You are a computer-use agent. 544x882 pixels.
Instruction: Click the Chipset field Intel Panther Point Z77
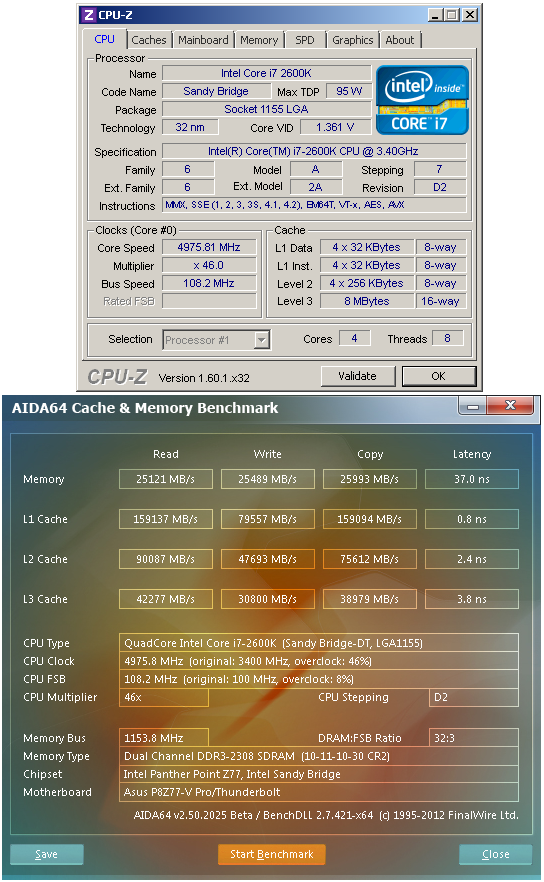point(319,774)
